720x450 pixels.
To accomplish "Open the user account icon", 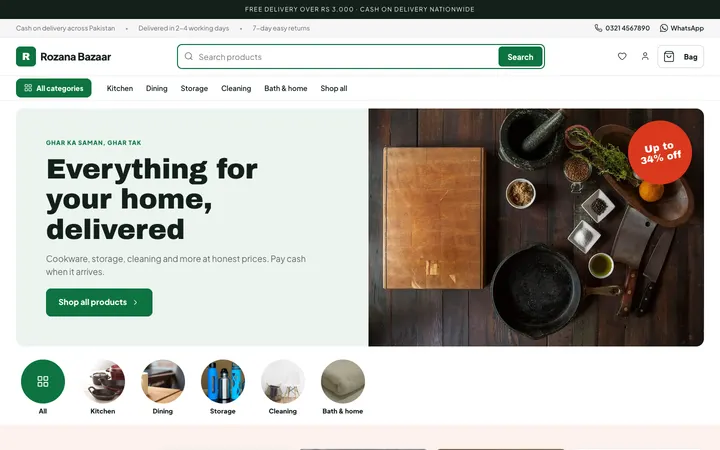I will tap(645, 56).
